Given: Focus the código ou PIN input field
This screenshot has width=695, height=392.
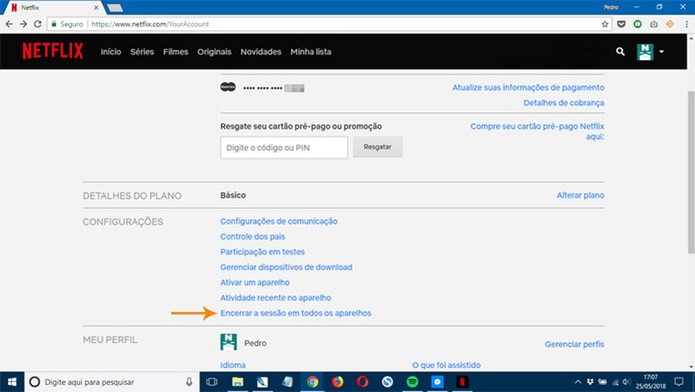Looking at the screenshot, I should point(284,148).
